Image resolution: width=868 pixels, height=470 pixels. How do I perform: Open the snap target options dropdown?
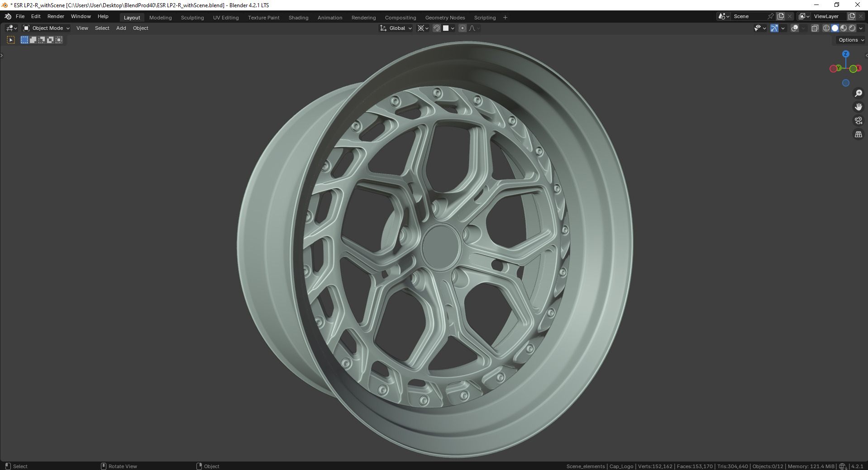point(448,28)
